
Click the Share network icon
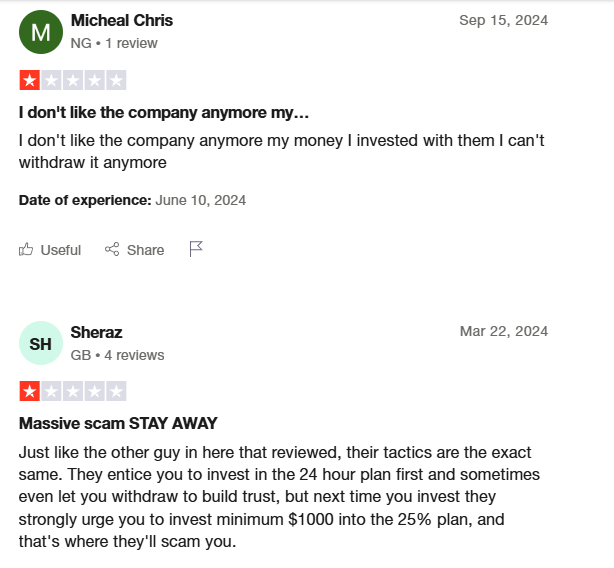click(x=112, y=249)
